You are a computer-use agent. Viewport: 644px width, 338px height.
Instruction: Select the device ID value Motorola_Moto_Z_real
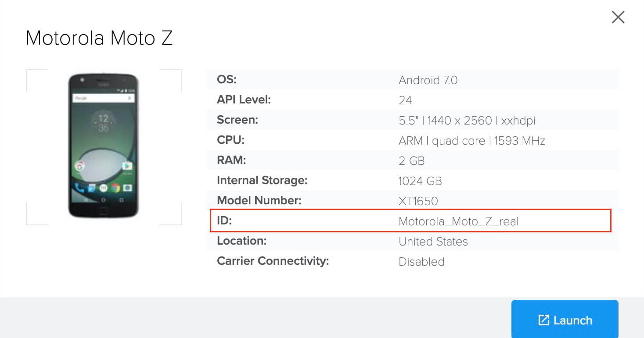tap(459, 221)
